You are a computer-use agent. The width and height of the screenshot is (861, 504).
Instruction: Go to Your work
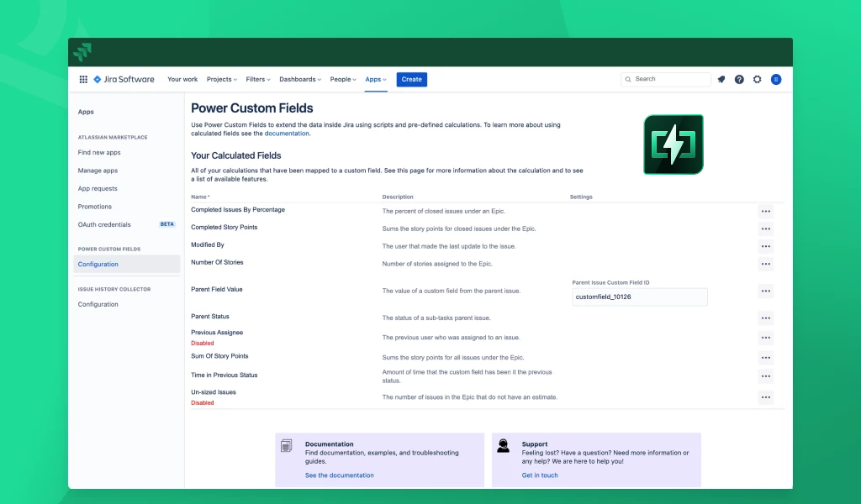click(182, 80)
